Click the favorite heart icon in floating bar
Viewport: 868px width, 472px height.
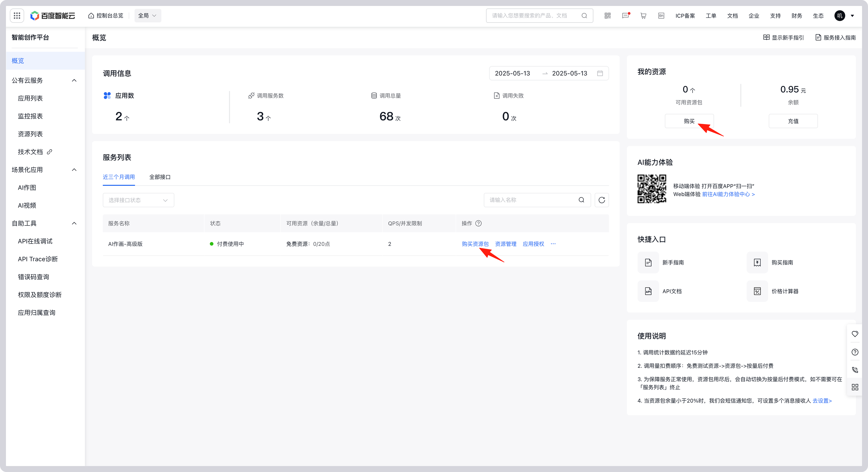855,334
